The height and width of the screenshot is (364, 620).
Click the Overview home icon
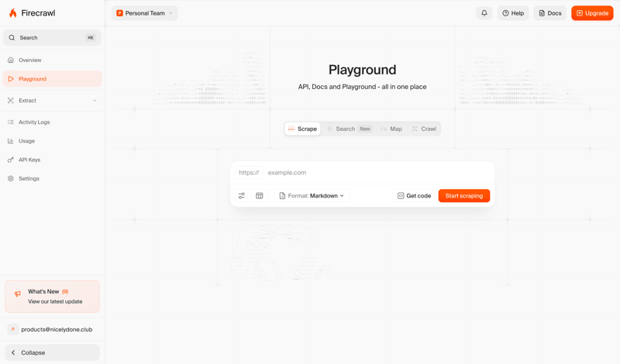point(11,60)
